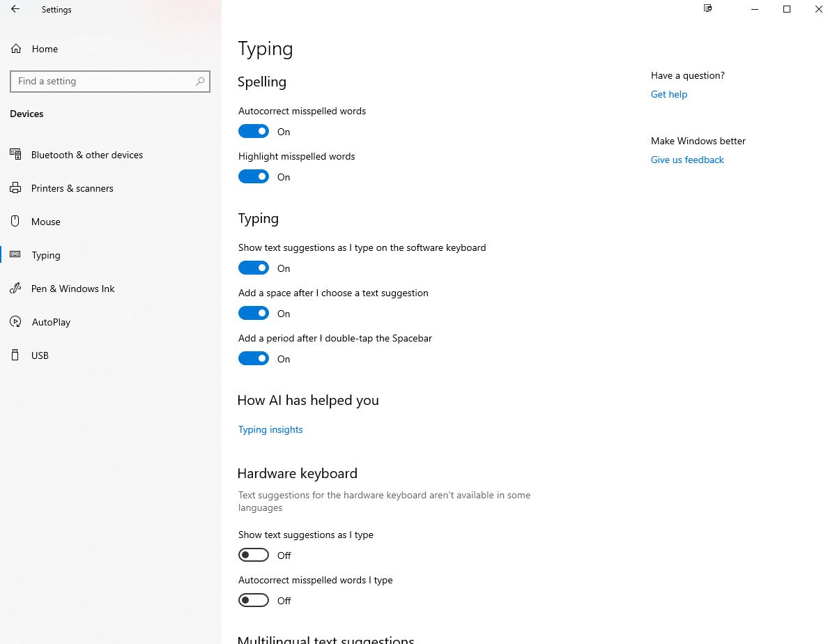
Task: Disable adding space after text suggestion
Action: [x=254, y=314]
